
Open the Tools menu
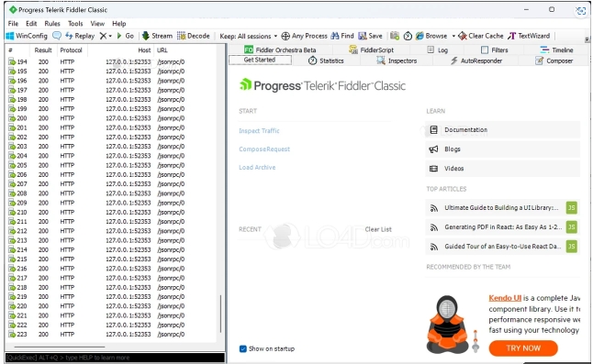click(75, 24)
